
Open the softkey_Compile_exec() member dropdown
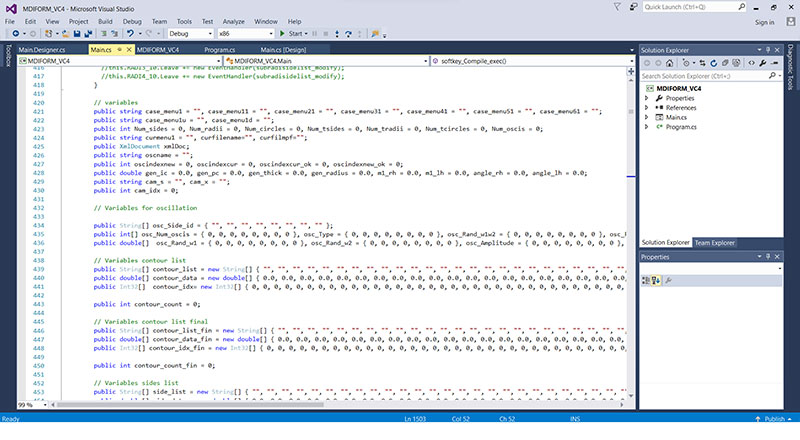coord(533,61)
